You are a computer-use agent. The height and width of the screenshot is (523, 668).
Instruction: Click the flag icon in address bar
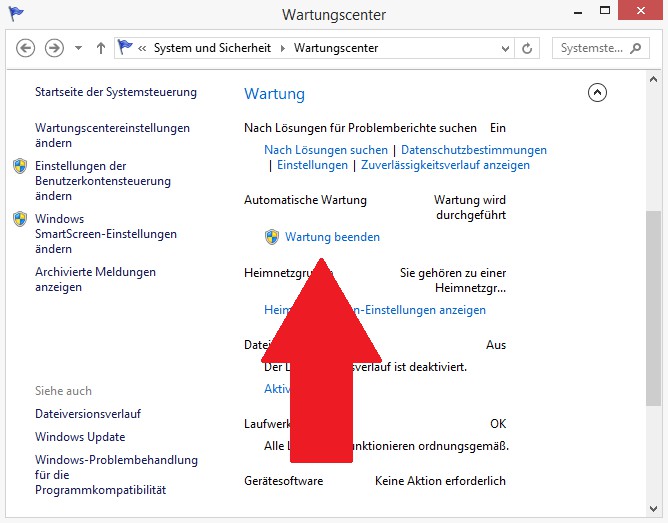tap(126, 48)
